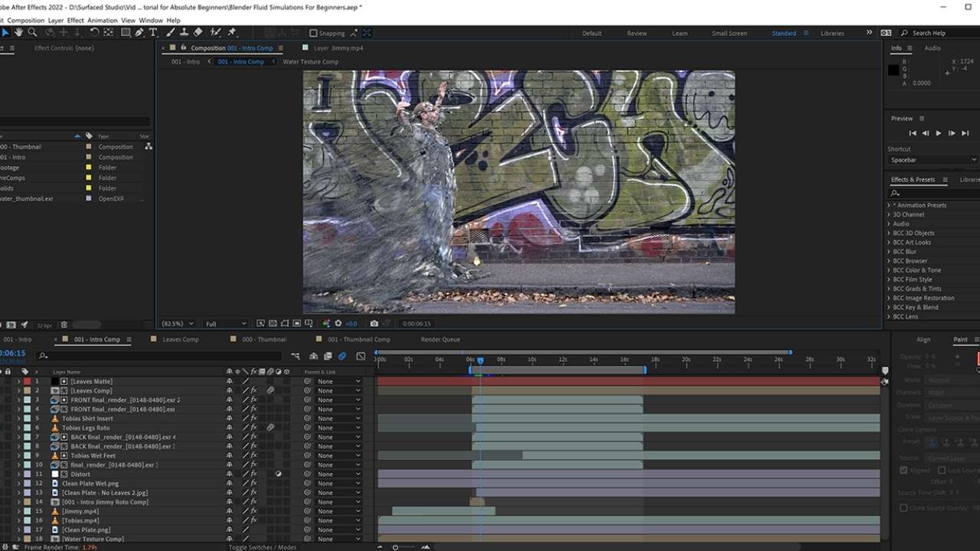The image size is (980, 551).
Task: Expand layer 11 Distort properties
Action: click(x=18, y=474)
